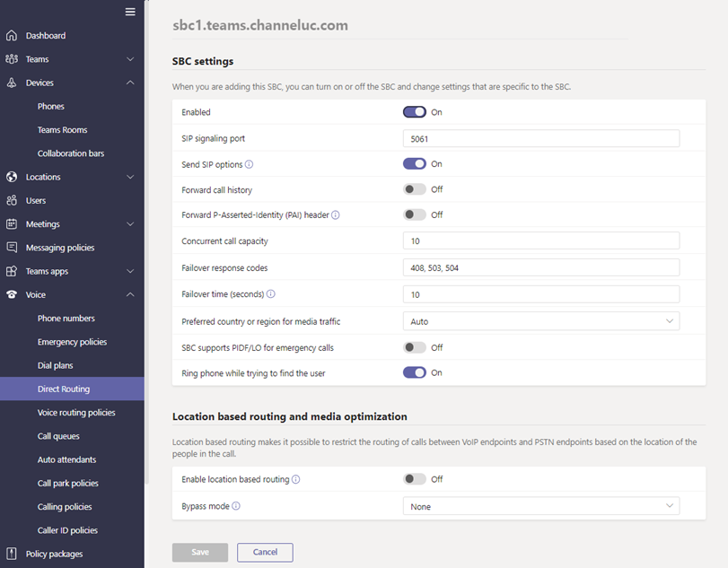Click the Locations globe icon
Image resolution: width=728 pixels, height=568 pixels.
[12, 177]
